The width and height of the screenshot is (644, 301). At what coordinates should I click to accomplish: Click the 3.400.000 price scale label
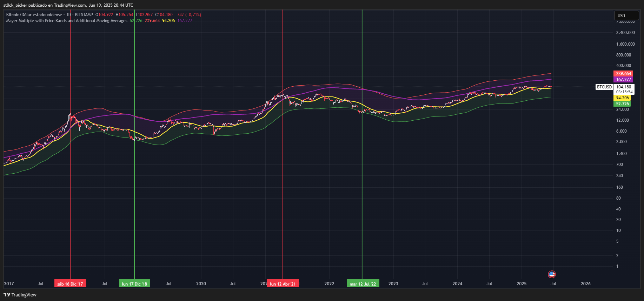click(625, 33)
